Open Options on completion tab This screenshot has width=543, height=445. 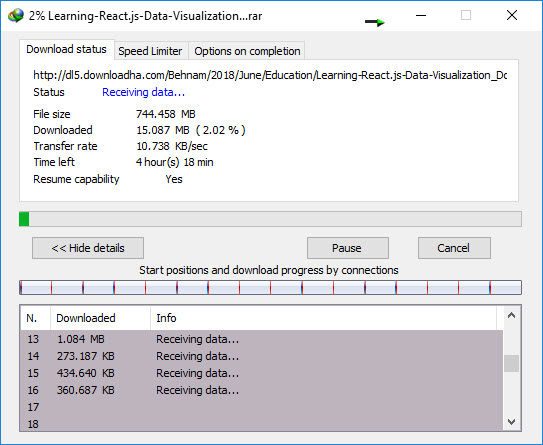click(247, 51)
